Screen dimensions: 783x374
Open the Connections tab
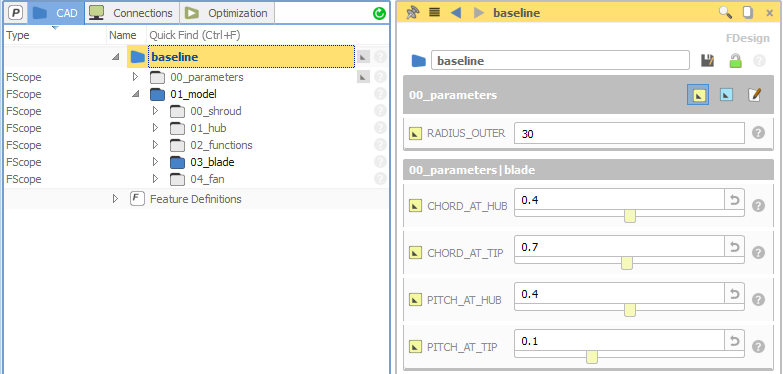(x=132, y=13)
